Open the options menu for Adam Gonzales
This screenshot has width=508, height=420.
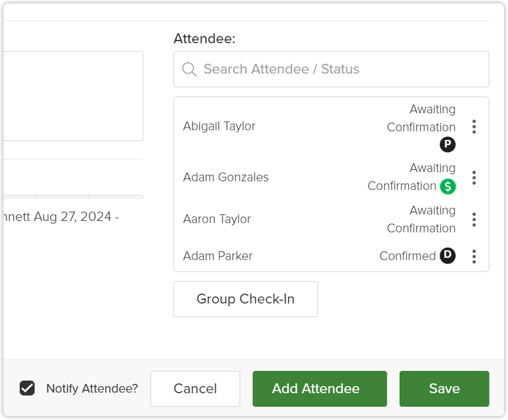474,177
